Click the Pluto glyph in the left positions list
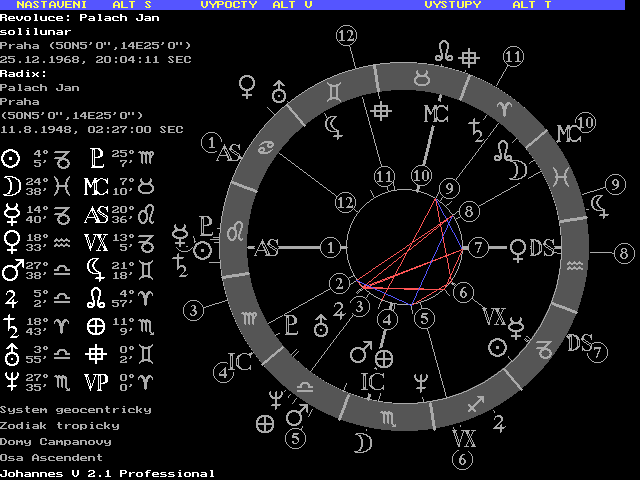 coord(97,158)
